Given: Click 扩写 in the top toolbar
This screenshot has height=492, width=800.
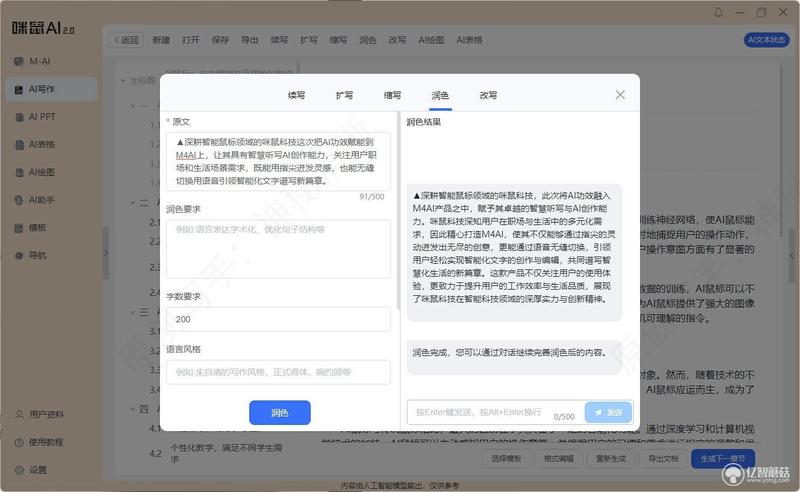Looking at the screenshot, I should (309, 40).
